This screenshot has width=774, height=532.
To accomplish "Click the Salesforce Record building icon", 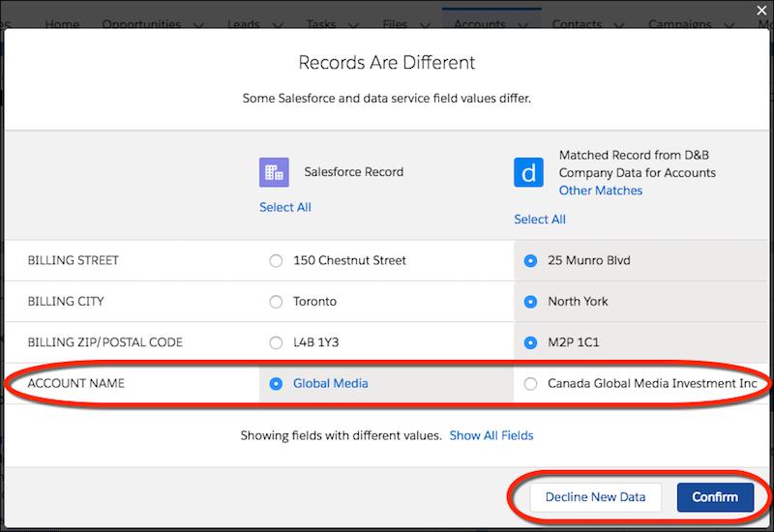I will [274, 172].
